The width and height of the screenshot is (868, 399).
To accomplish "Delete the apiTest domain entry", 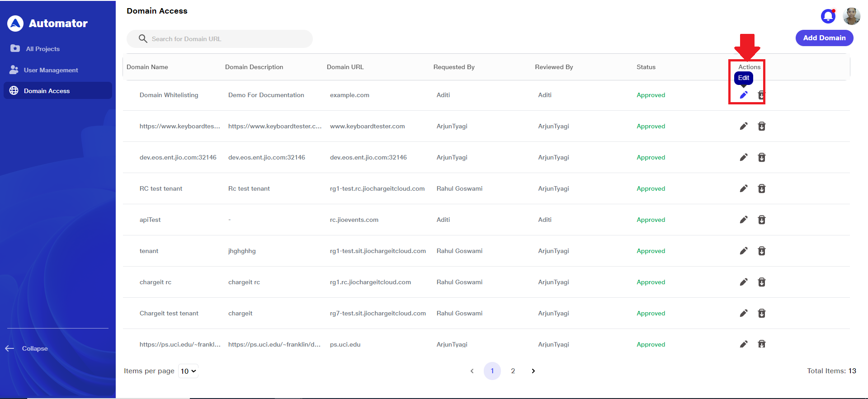I will coord(762,220).
